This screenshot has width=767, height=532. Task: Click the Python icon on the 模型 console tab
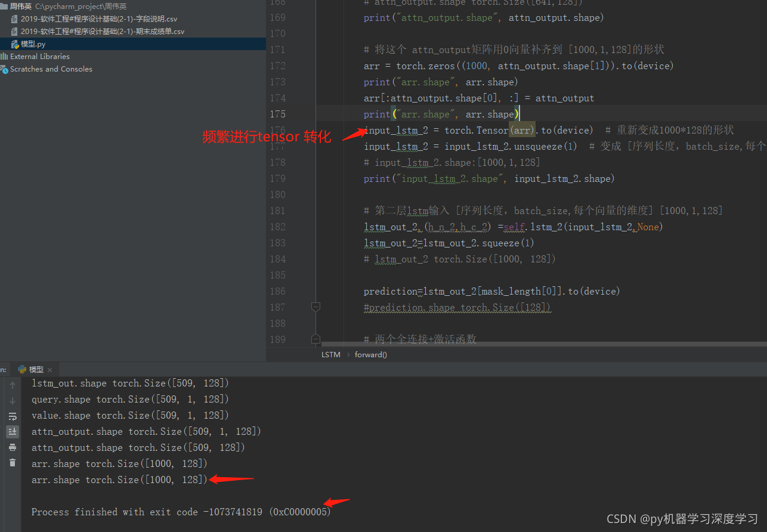pos(23,369)
